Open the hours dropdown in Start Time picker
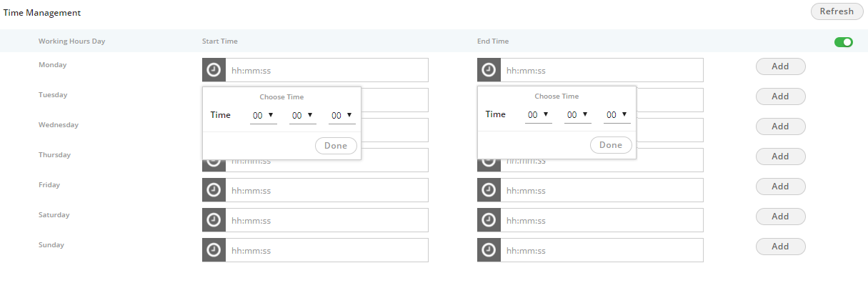The width and height of the screenshot is (868, 283). tap(264, 115)
